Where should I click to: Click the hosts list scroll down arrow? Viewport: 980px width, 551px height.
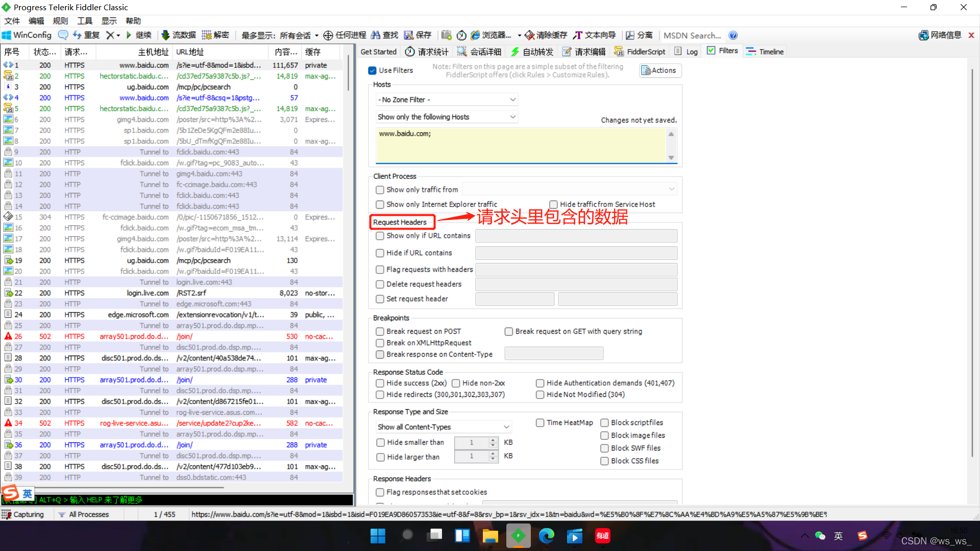point(671,158)
